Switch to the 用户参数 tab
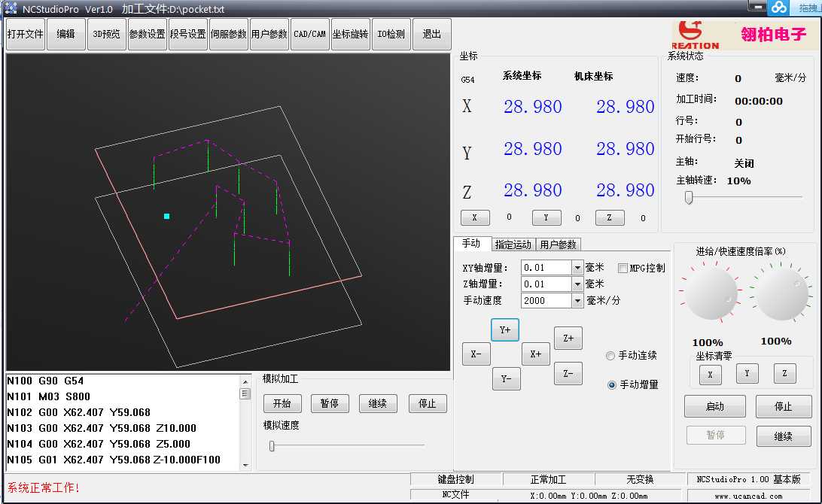 (559, 244)
